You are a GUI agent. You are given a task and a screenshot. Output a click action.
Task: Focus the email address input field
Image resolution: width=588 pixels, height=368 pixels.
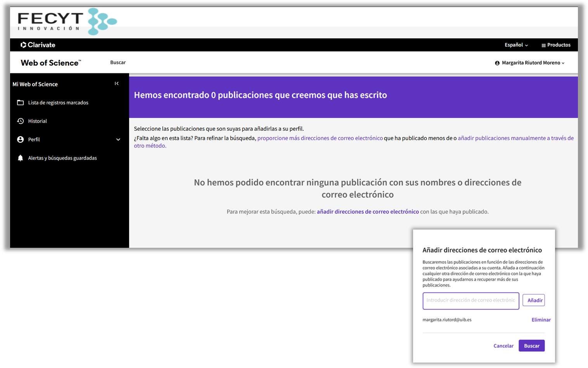pyautogui.click(x=471, y=301)
